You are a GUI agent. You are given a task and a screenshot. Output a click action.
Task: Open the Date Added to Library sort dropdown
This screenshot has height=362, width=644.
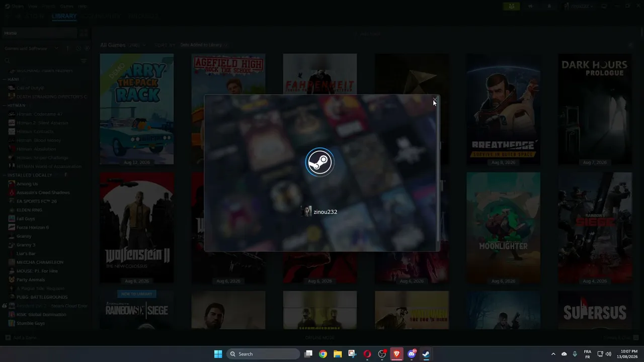(x=204, y=45)
